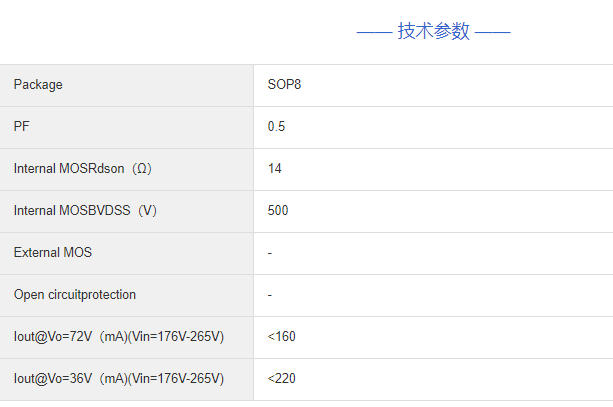Click the <220 current value
Screen dimensions: 613x407
click(282, 379)
